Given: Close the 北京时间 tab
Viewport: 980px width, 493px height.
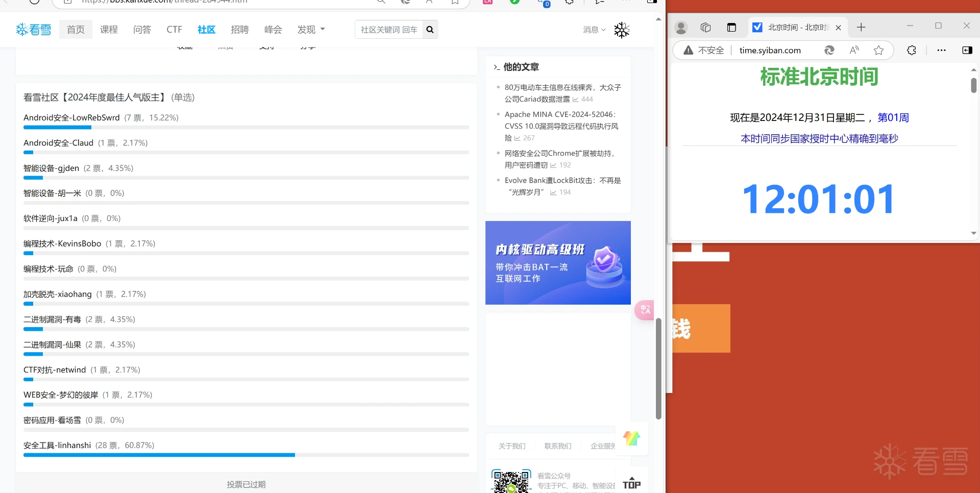Looking at the screenshot, I should (838, 28).
